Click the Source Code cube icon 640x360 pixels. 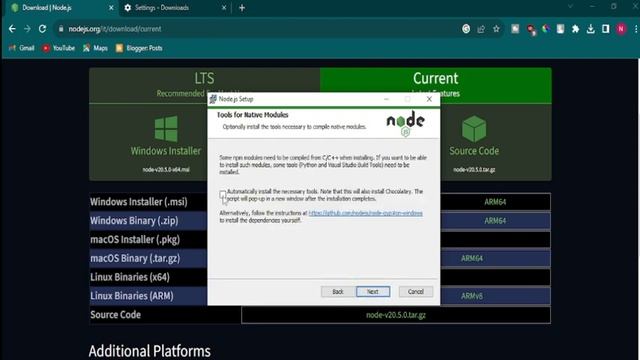pyautogui.click(x=474, y=129)
